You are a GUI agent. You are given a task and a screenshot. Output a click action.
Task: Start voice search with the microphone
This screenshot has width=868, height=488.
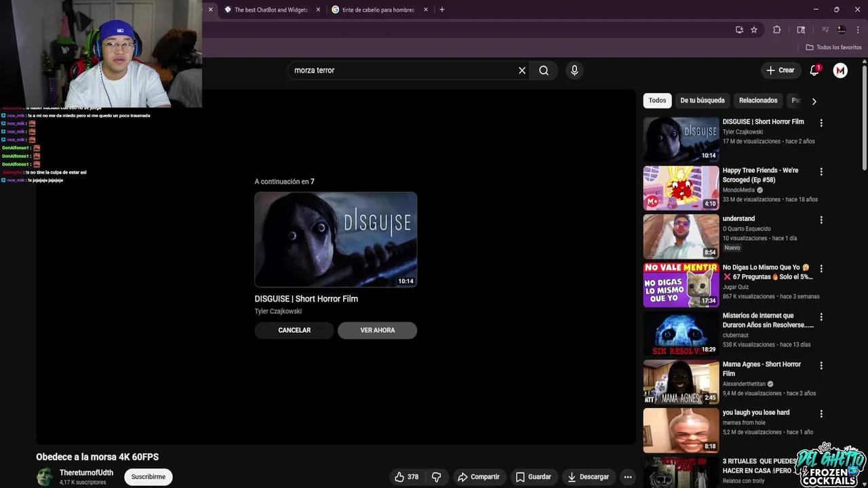pyautogui.click(x=574, y=70)
